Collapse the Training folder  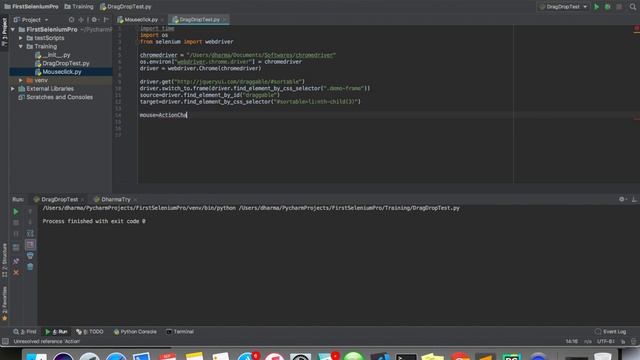21,47
